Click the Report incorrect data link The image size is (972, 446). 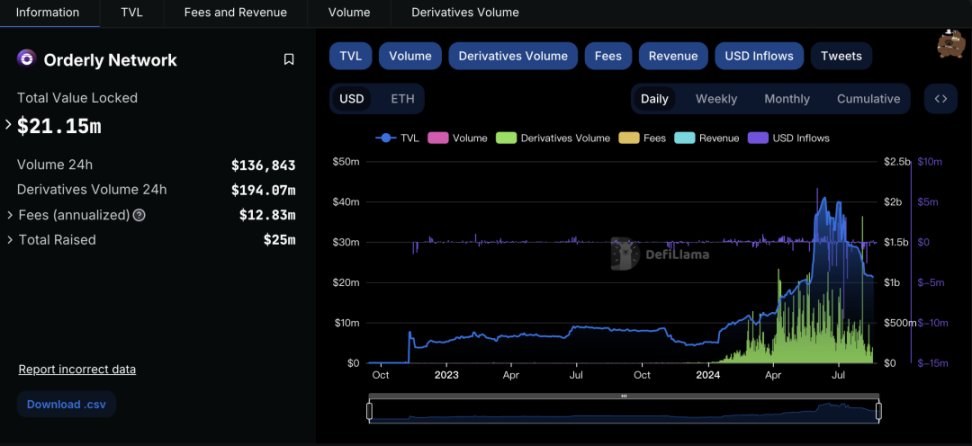77,369
